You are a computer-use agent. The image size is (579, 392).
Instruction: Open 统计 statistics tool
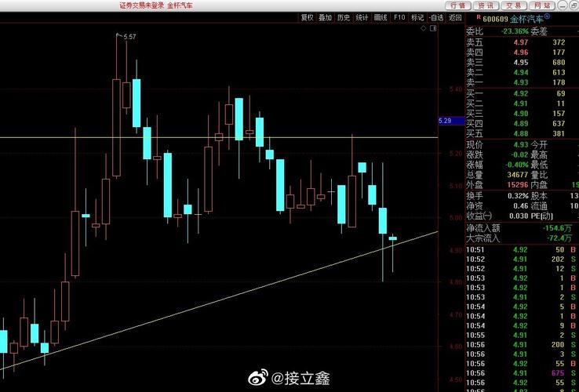coord(362,17)
